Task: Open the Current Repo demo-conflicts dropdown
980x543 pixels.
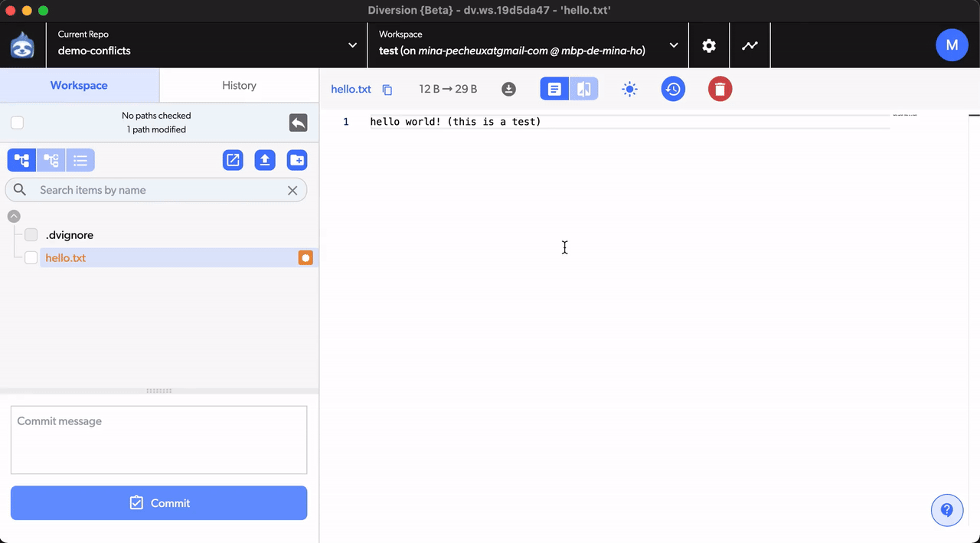Action: tap(207, 45)
